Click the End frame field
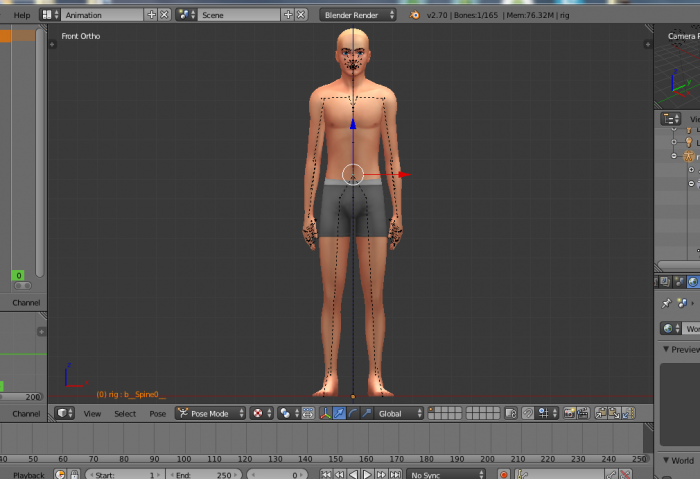The height and width of the screenshot is (479, 700). pos(204,474)
